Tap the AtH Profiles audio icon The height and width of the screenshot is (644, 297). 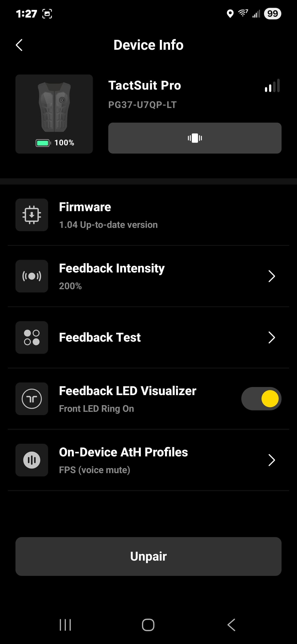(x=32, y=460)
